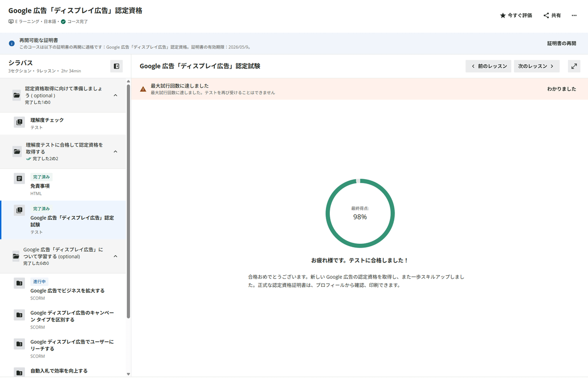Click SCORM icon beside Google 広告でビジネスを拡大する
This screenshot has width=588, height=378.
pos(19,283)
